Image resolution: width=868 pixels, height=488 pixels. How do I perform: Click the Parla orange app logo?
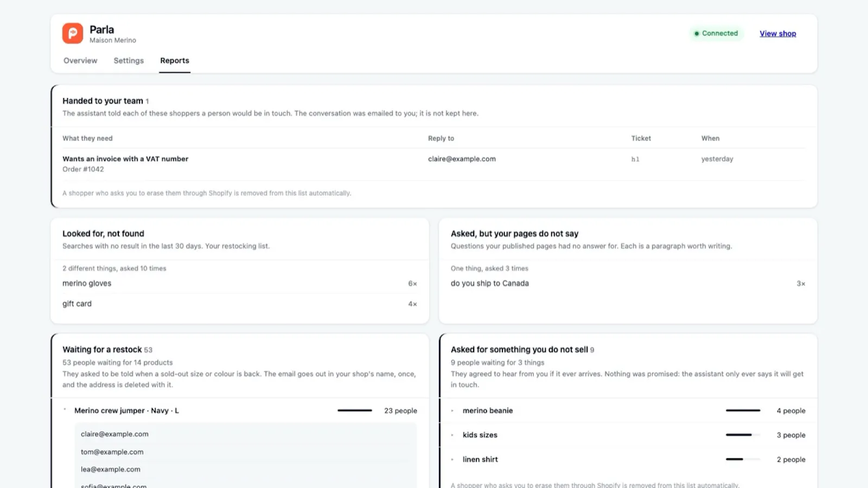point(73,33)
